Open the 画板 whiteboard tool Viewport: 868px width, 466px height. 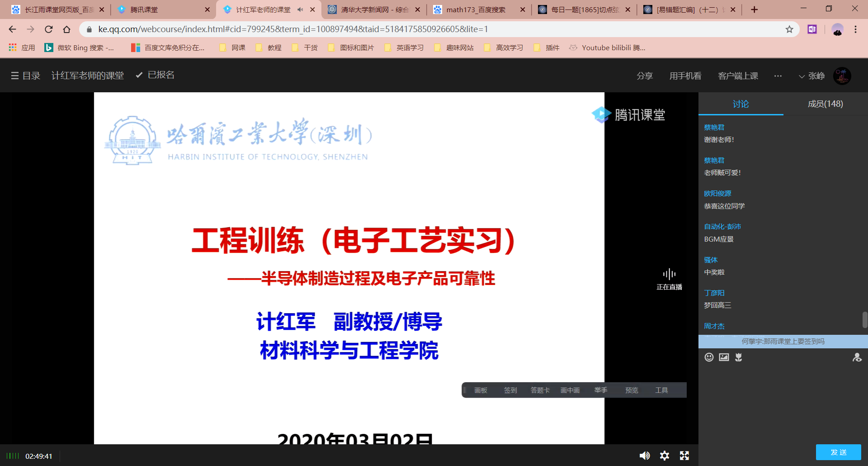(481, 390)
